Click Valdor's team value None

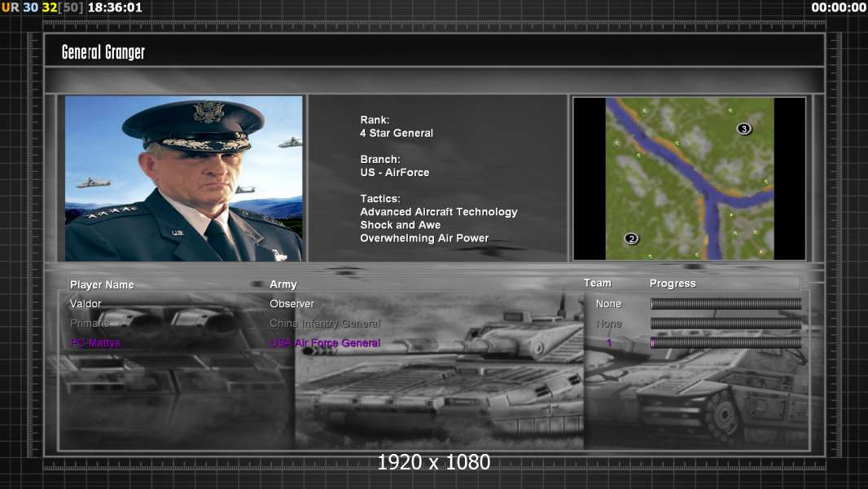(x=608, y=303)
